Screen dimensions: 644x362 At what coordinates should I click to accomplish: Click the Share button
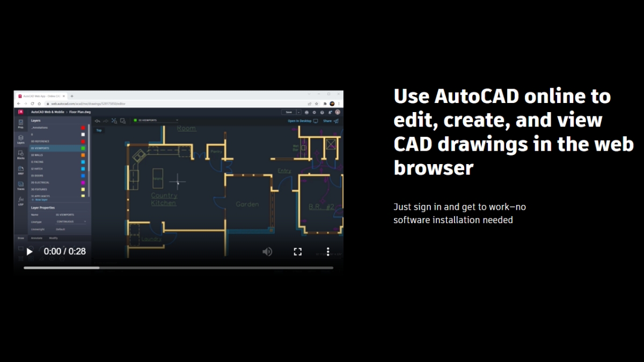click(331, 121)
